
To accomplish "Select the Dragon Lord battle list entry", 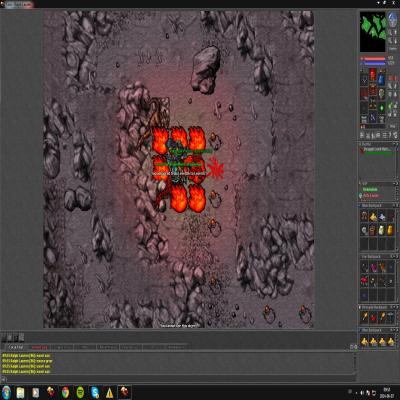I will coord(377,150).
